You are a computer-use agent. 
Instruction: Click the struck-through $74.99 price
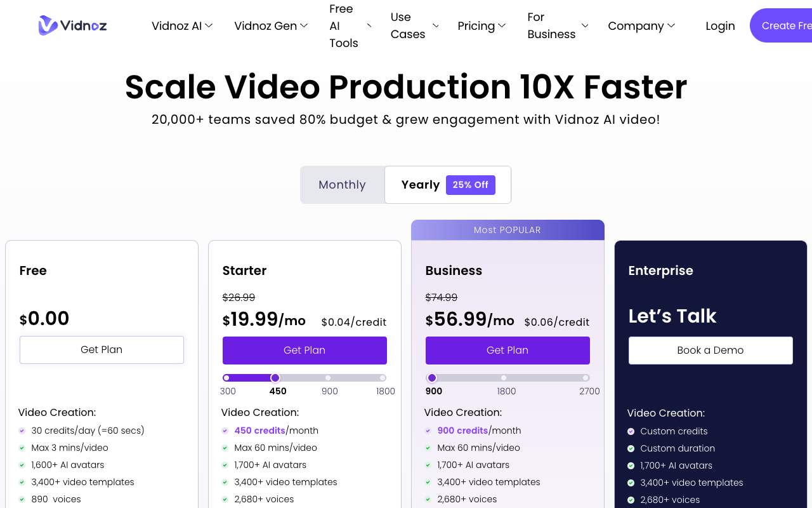click(x=442, y=297)
